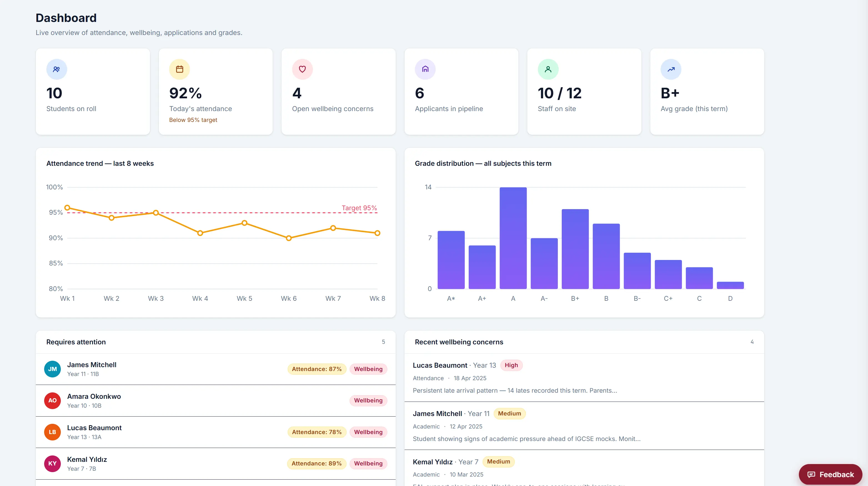This screenshot has height=486, width=868.
Task: Click Medium badge on Kemal Yıldız concern
Action: click(x=498, y=462)
